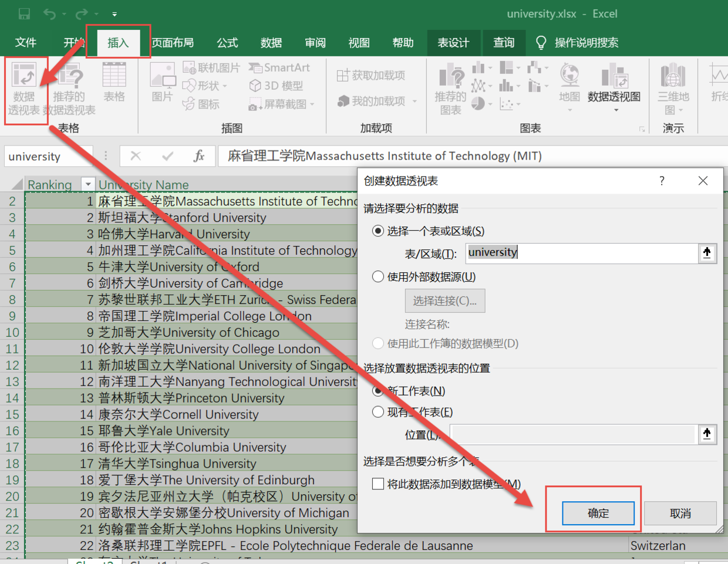
Task: Click the 取消 cancel button
Action: tap(680, 513)
